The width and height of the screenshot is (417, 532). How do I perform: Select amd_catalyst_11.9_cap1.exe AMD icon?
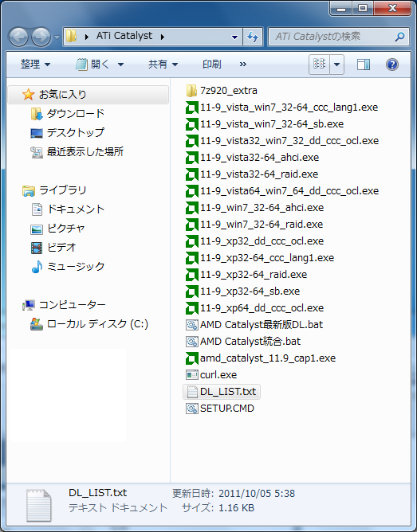[x=192, y=358]
